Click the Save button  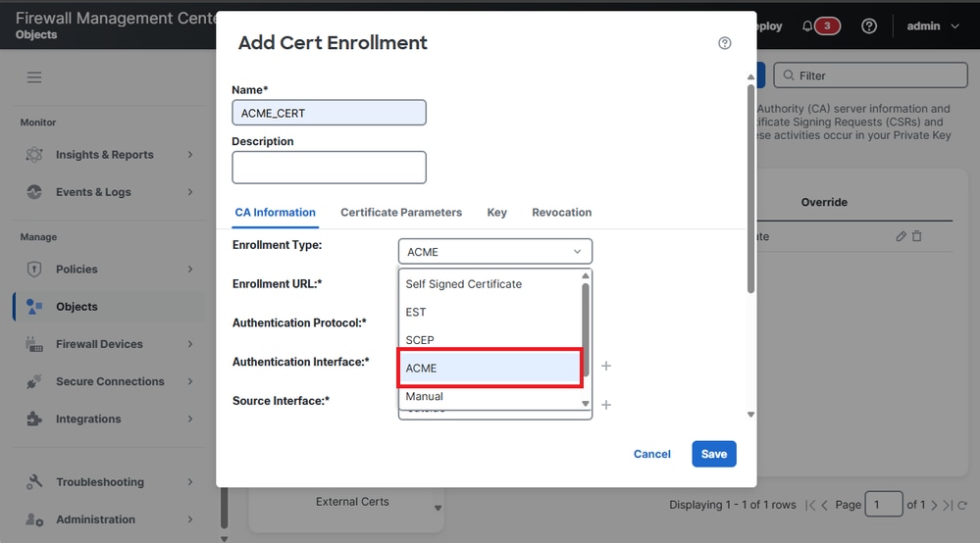(713, 454)
